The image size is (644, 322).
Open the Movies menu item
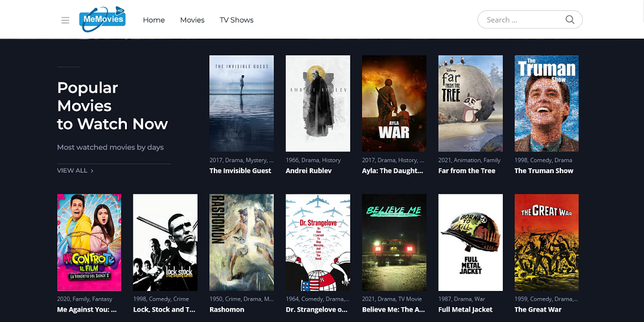(192, 20)
